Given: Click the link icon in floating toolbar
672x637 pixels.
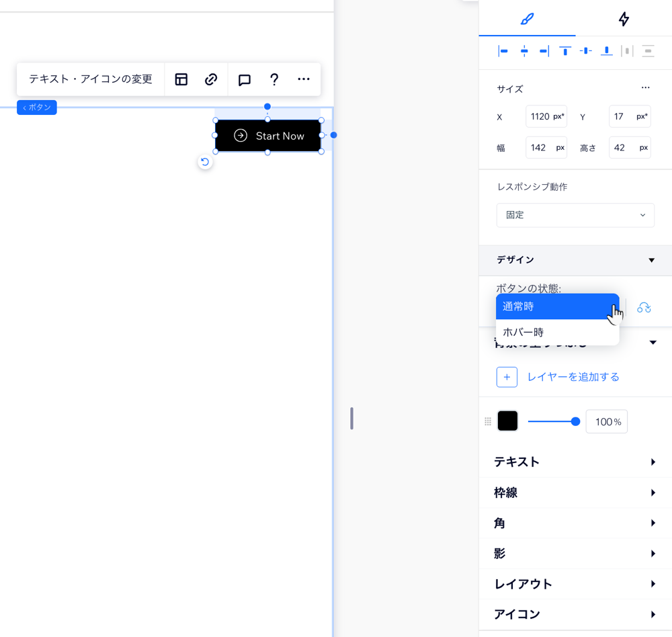Looking at the screenshot, I should pyautogui.click(x=211, y=79).
